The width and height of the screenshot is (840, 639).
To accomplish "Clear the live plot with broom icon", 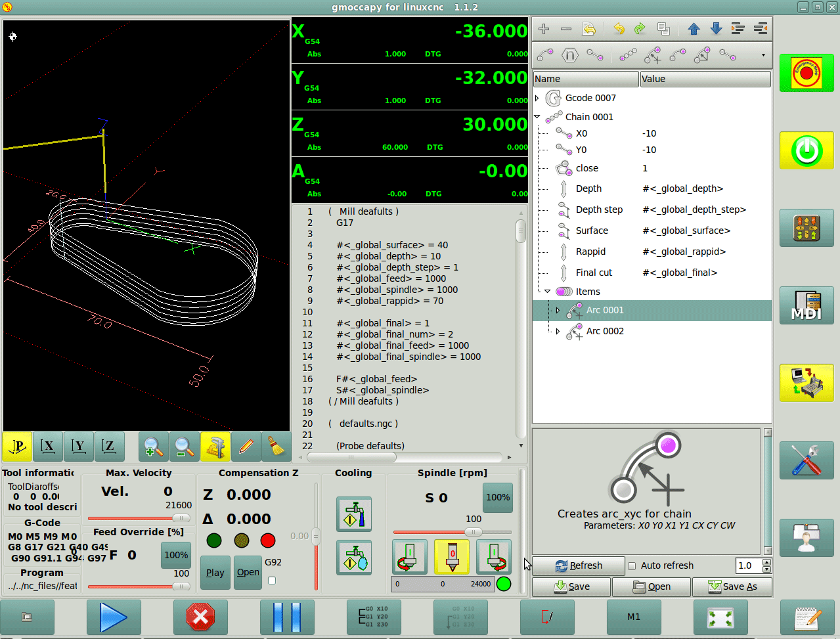I will point(277,447).
